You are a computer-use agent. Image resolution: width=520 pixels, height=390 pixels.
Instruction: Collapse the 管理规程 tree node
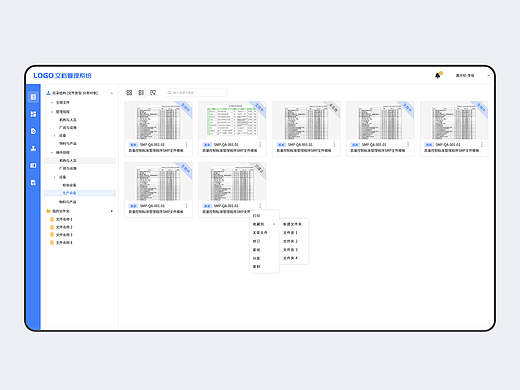[52, 112]
